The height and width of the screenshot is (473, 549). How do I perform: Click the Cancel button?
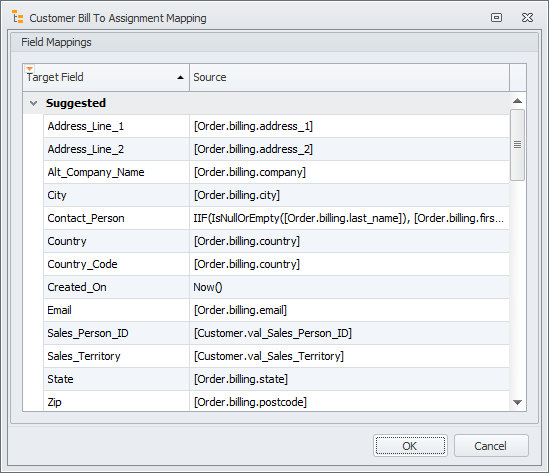click(x=491, y=446)
